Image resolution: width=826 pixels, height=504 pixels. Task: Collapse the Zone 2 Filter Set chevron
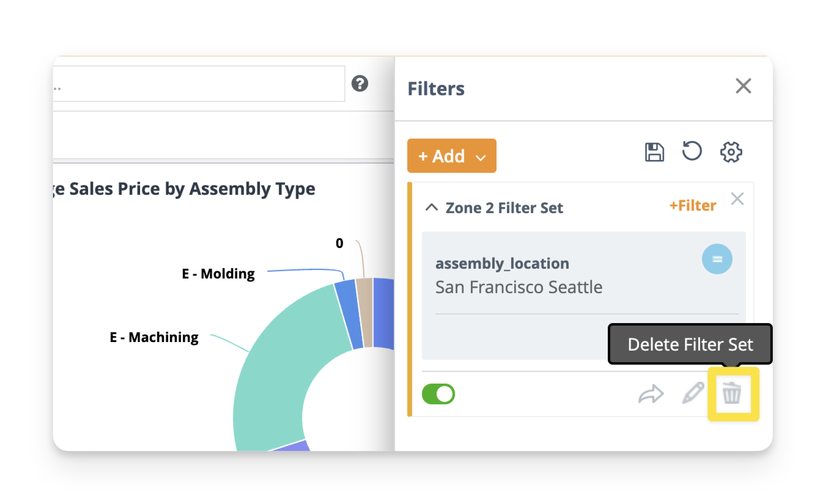tap(432, 208)
